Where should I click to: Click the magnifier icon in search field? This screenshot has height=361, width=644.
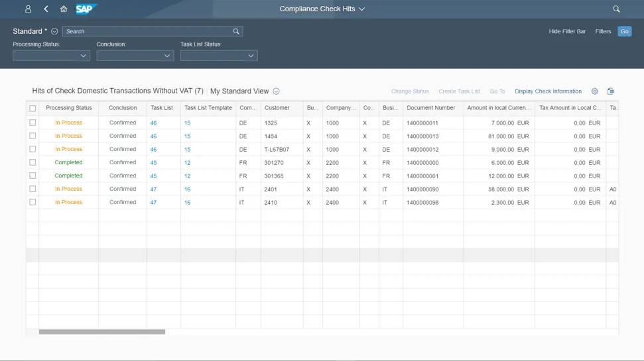click(236, 31)
